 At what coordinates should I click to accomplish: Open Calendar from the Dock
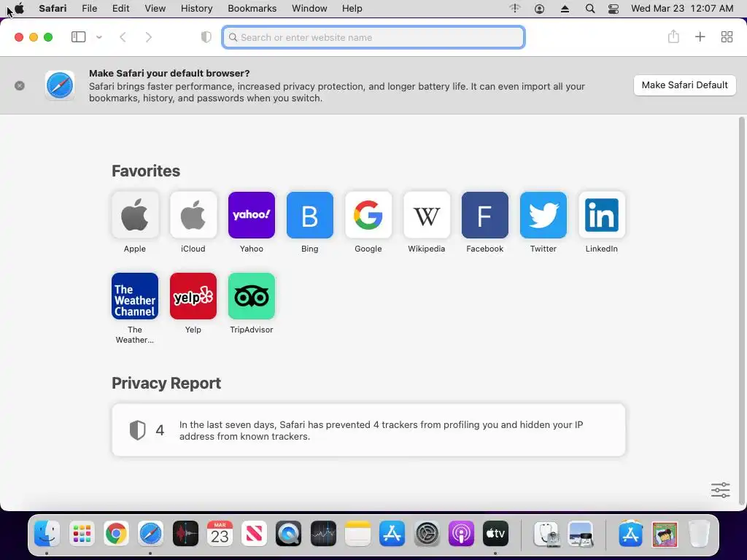[220, 533]
